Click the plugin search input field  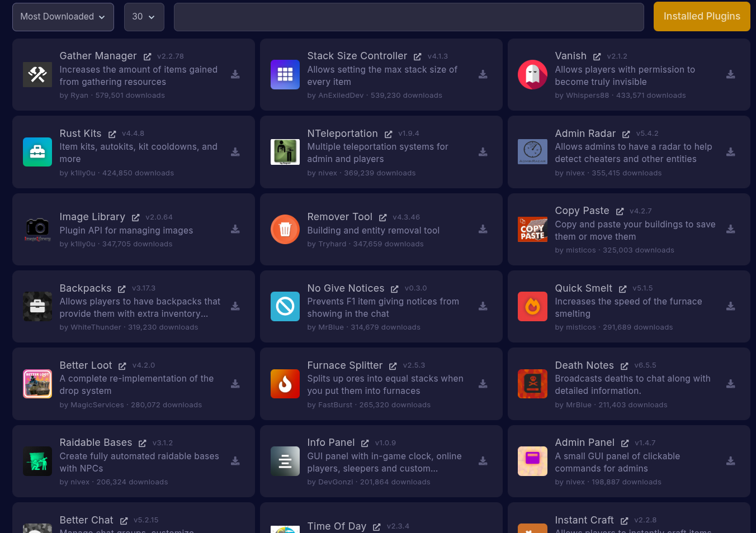(409, 17)
